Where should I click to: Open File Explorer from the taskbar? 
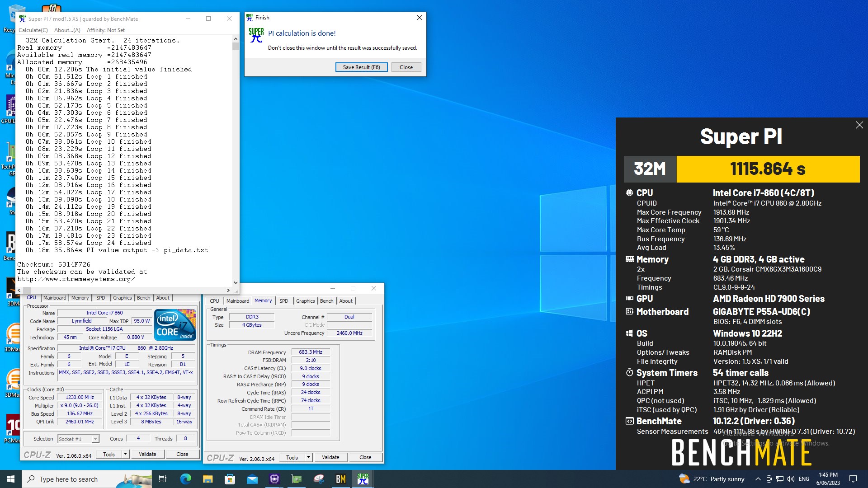pos(208,479)
